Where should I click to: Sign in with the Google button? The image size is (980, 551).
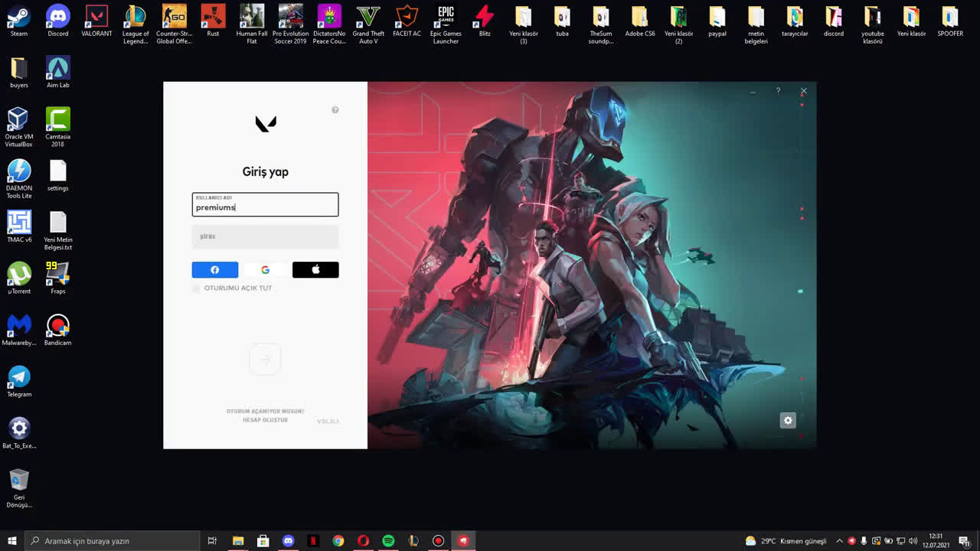pos(265,269)
